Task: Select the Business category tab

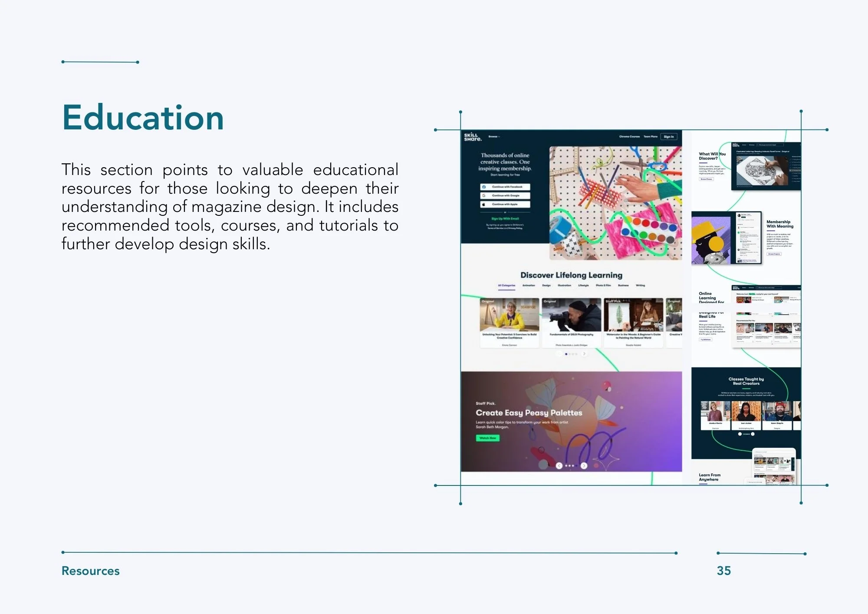Action: [623, 285]
